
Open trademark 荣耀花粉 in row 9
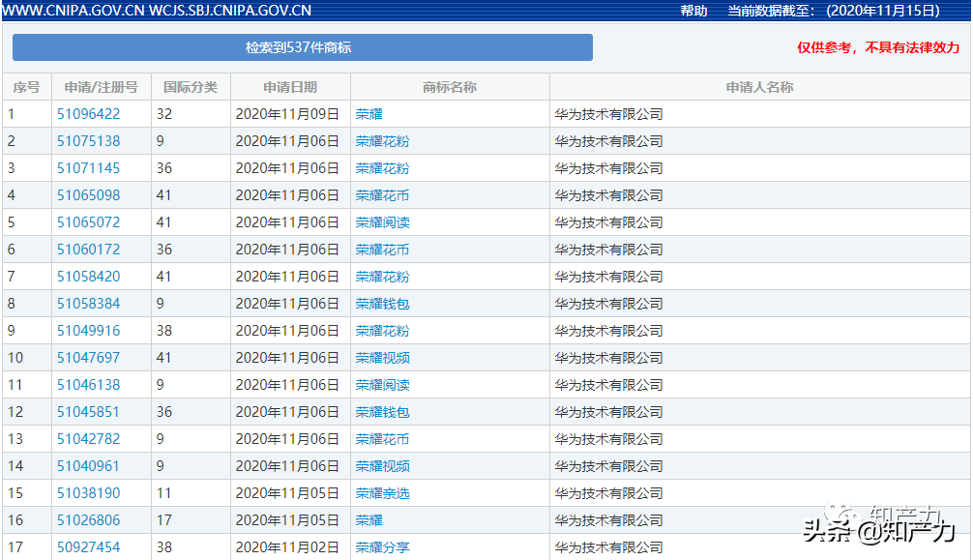(382, 331)
